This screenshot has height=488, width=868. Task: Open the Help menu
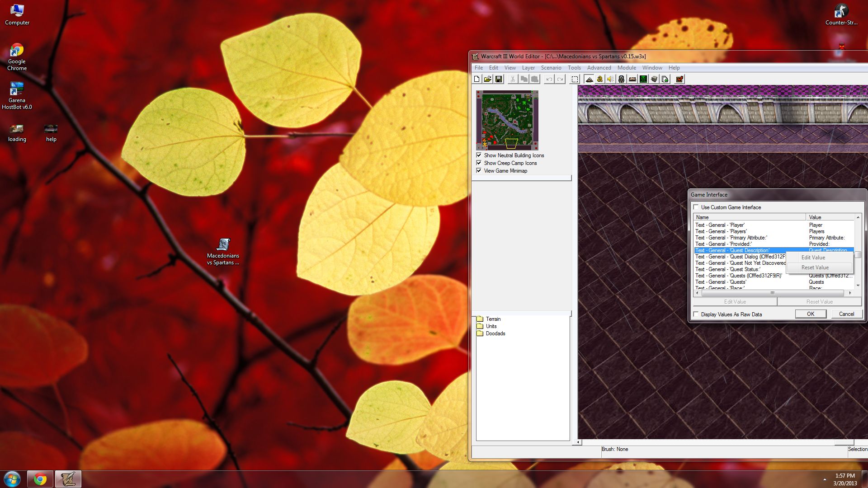coord(674,68)
